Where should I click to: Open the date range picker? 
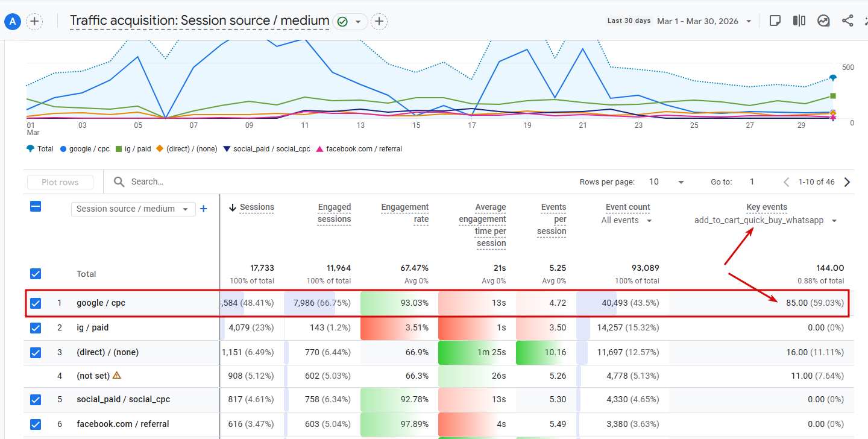(x=704, y=21)
